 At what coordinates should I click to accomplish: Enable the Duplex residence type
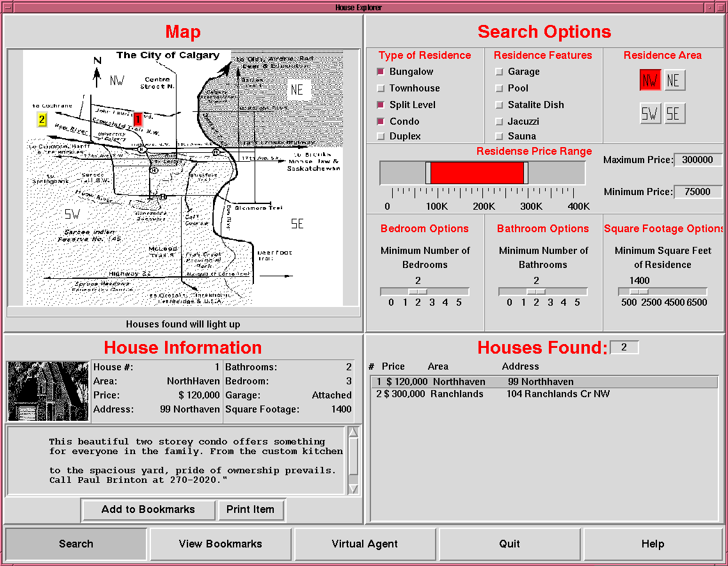pos(381,136)
